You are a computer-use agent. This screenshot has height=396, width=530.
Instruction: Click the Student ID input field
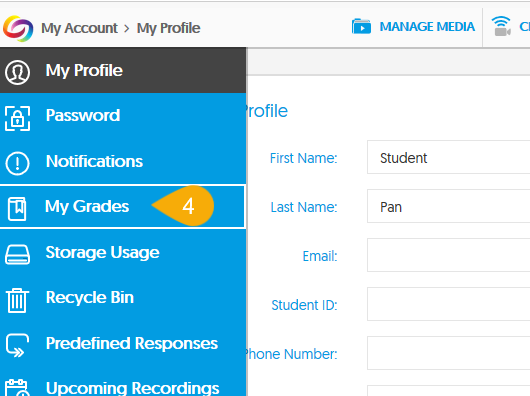[x=449, y=304]
